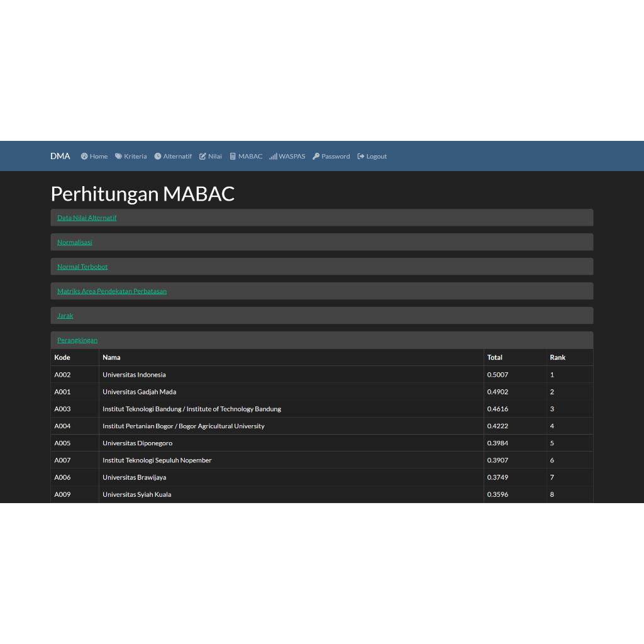644x644 pixels.
Task: Click total value 0.4616
Action: tap(497, 409)
